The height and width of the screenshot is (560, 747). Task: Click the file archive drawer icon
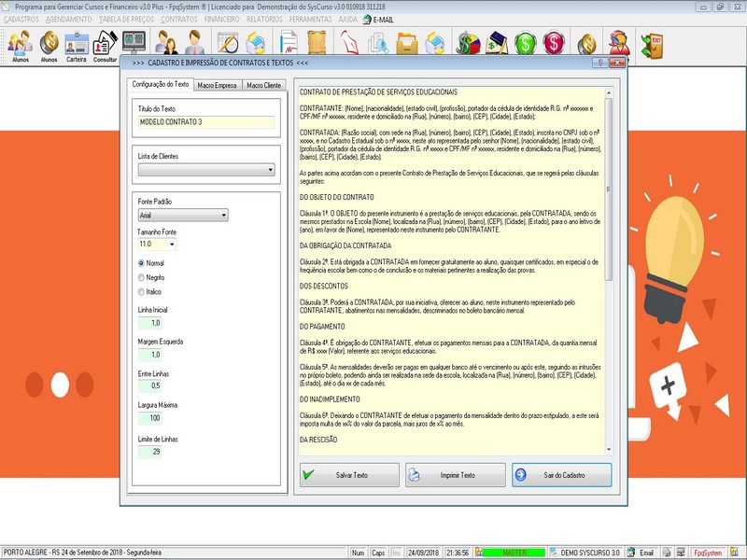click(407, 43)
